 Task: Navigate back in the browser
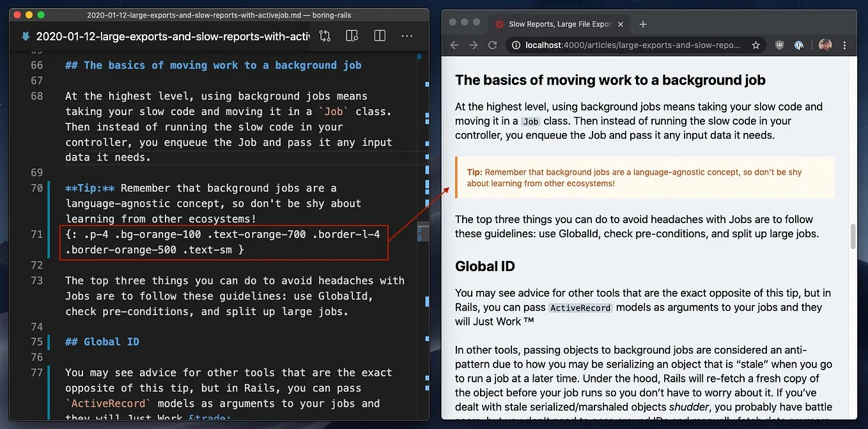pos(454,45)
